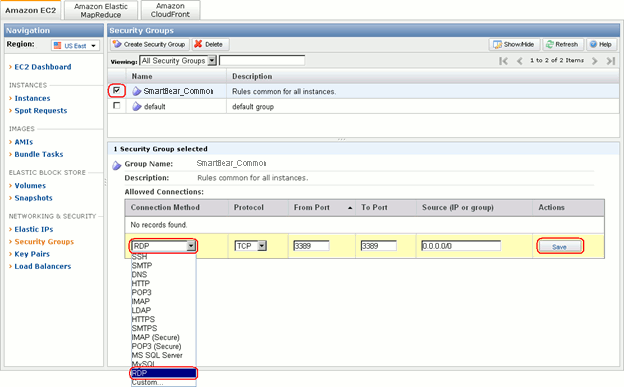Screen dimensions: 625x388
Task: Click the To Port column header
Action: [x=386, y=208]
